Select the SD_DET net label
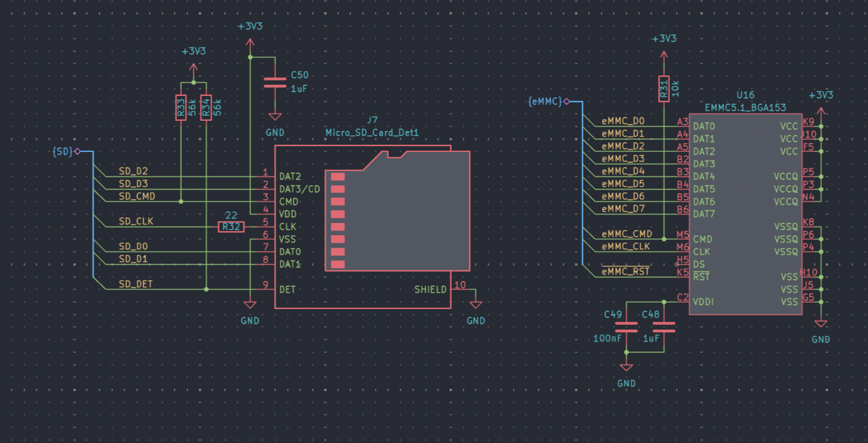868x443 pixels. 136,284
